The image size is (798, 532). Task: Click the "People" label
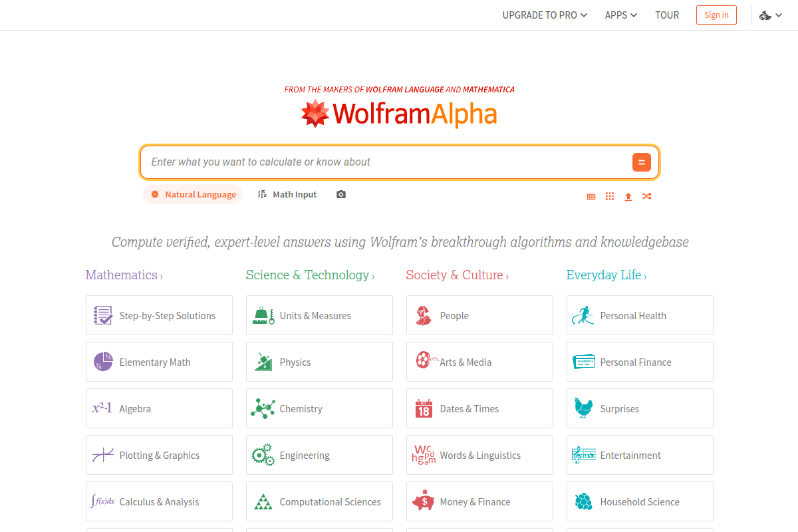(454, 316)
